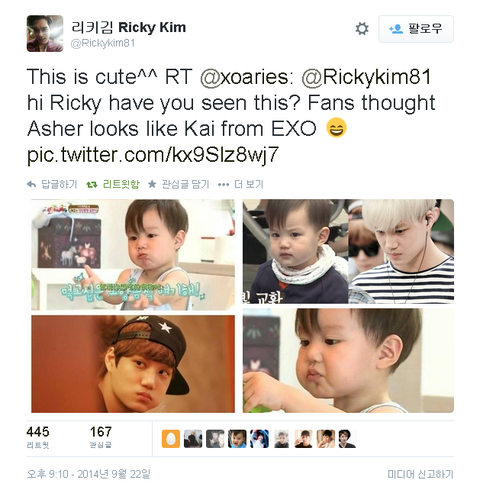Toggle the star favorite icon
Image resolution: width=480 pixels, height=493 pixels.
152,184
